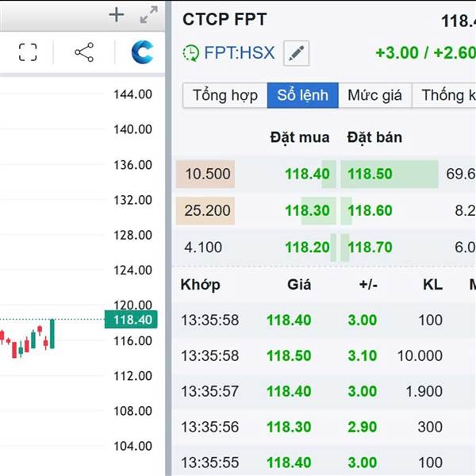Click the Giá column header
The image size is (476, 476).
tap(299, 285)
